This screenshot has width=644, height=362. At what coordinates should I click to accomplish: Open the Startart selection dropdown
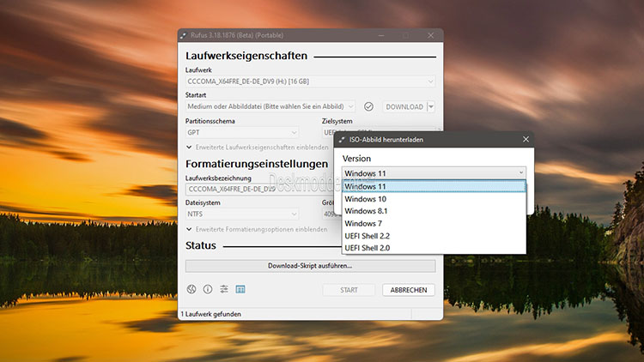(270, 106)
